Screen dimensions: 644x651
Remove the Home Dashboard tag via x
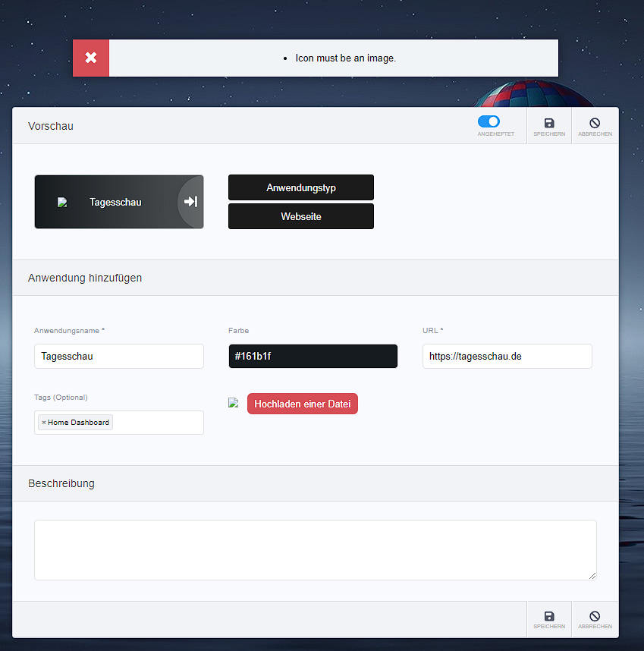[43, 423]
